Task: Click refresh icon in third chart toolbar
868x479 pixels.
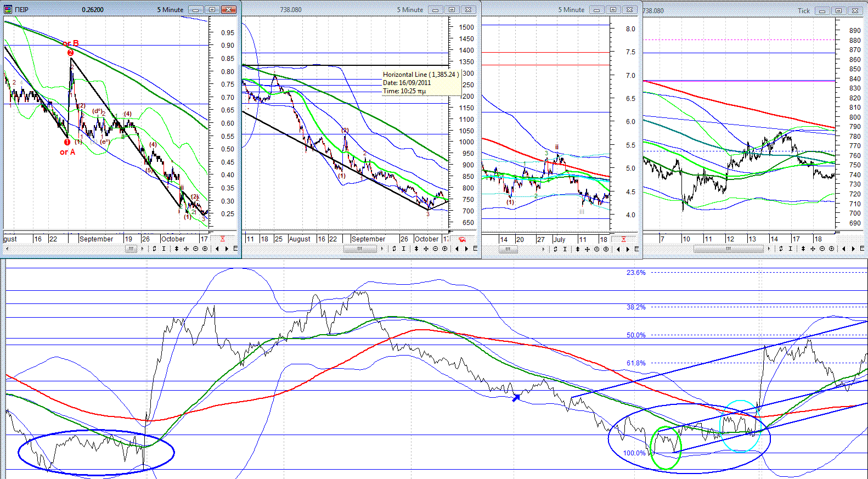Action: tap(555, 249)
